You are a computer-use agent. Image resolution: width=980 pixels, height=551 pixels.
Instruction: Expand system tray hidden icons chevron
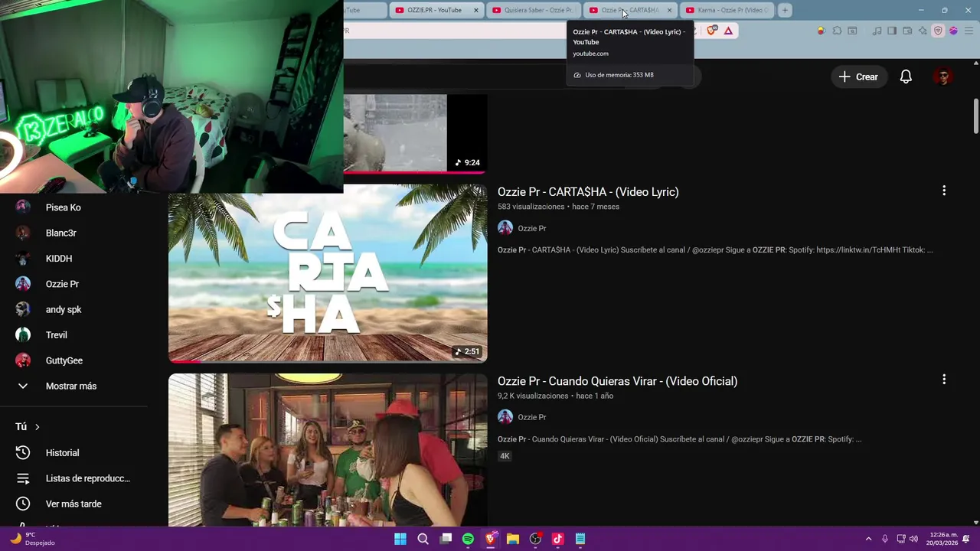pos(868,539)
